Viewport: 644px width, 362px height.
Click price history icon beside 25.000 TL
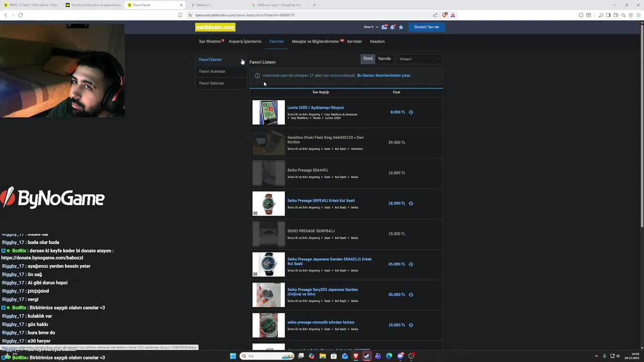[411, 264]
